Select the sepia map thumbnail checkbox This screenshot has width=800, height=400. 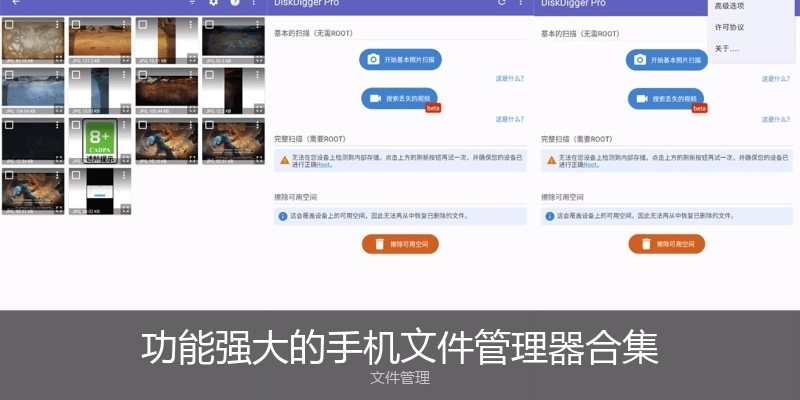[9, 24]
